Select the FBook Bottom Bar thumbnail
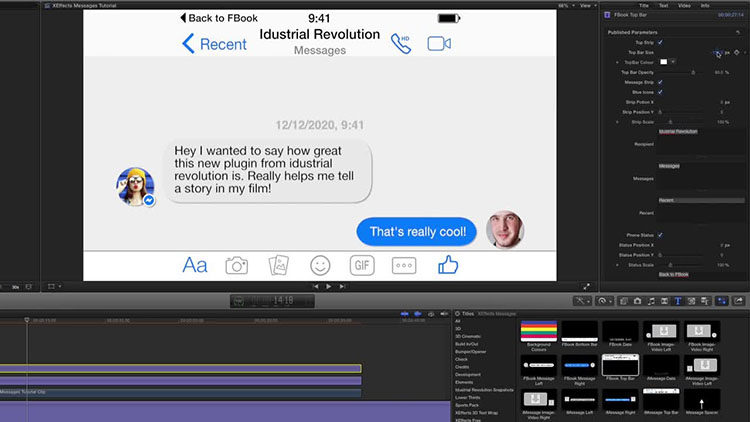This screenshot has width=750, height=422. [579, 331]
